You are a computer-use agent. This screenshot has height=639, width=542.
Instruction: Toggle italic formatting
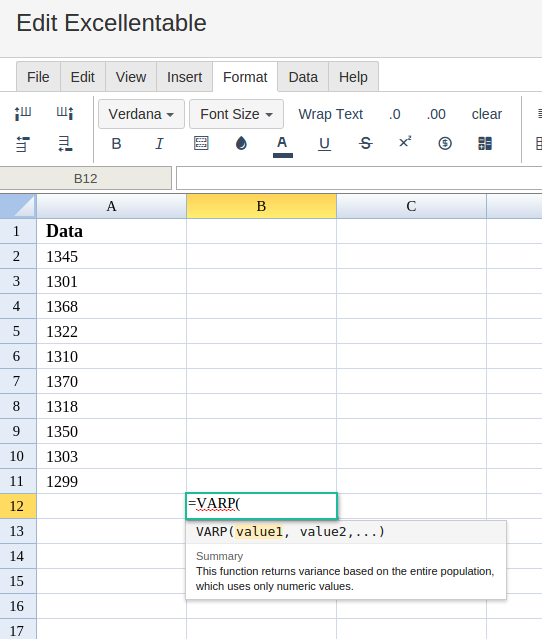(159, 143)
